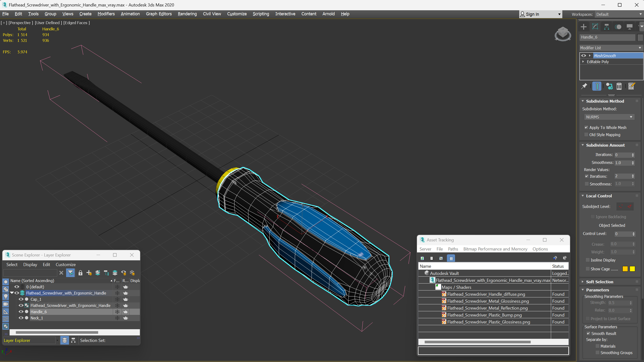Open Configure Modifier Sets icon

(632, 86)
